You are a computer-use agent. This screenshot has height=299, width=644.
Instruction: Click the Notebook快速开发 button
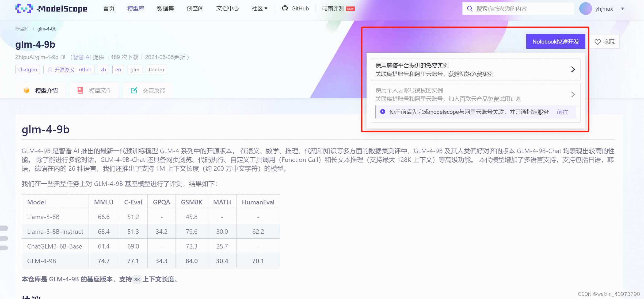point(555,42)
